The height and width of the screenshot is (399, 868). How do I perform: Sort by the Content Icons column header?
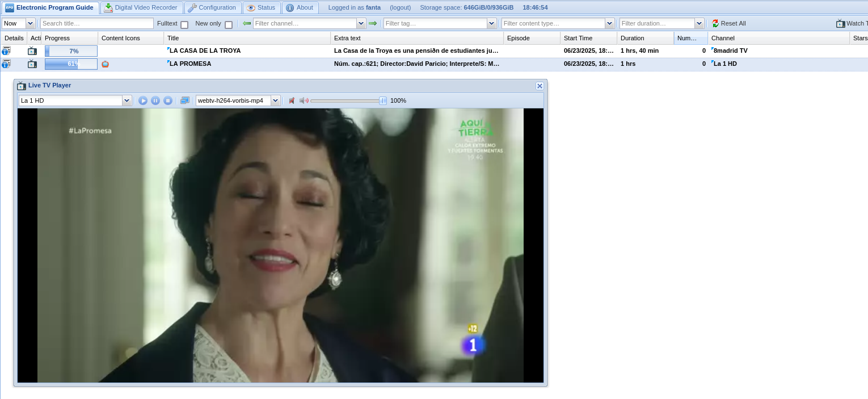(130, 38)
